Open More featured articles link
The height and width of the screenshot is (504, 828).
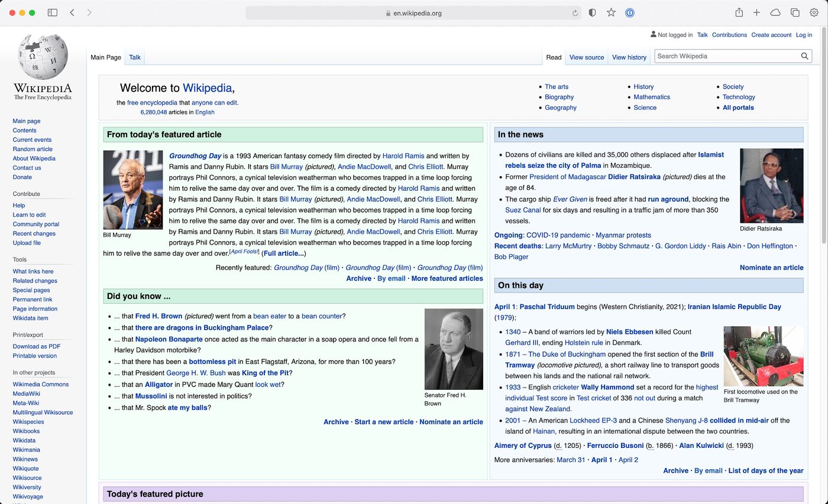(447, 278)
